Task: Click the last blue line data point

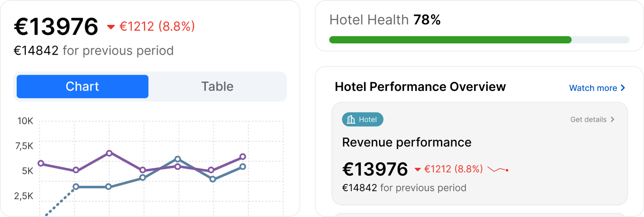Action: (243, 167)
